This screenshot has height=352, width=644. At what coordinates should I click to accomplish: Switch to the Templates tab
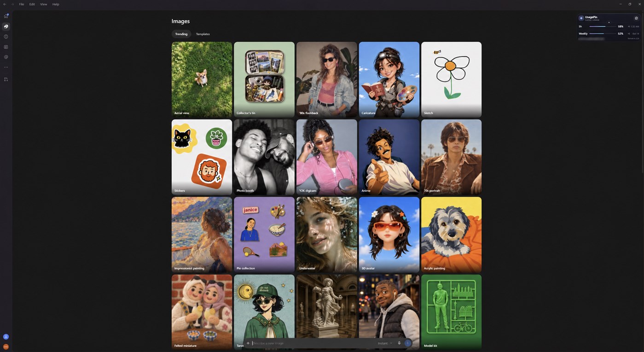[203, 34]
